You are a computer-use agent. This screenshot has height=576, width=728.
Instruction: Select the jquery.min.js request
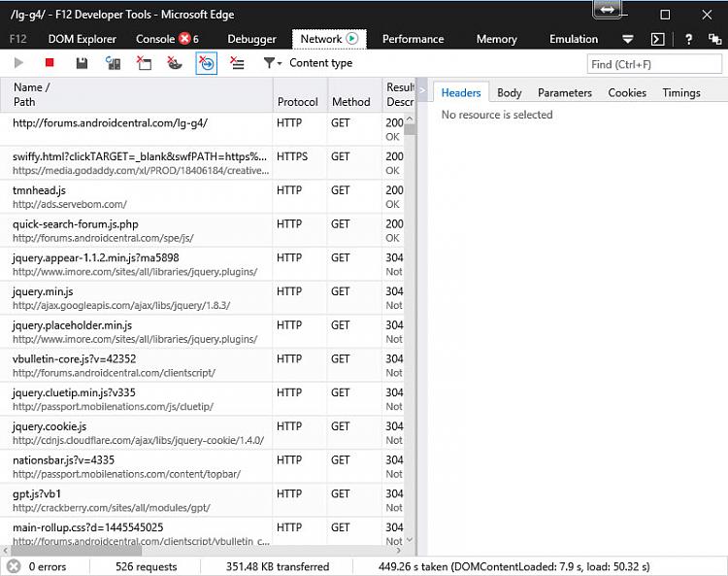[202, 298]
